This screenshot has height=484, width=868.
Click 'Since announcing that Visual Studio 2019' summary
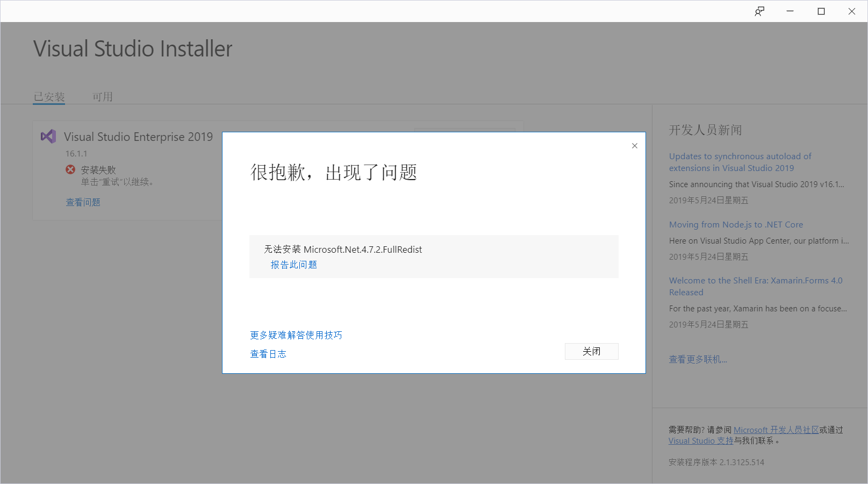[757, 184]
